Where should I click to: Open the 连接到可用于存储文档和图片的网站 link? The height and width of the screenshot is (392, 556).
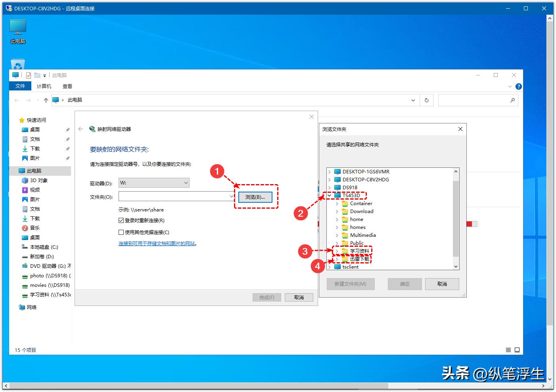click(157, 243)
